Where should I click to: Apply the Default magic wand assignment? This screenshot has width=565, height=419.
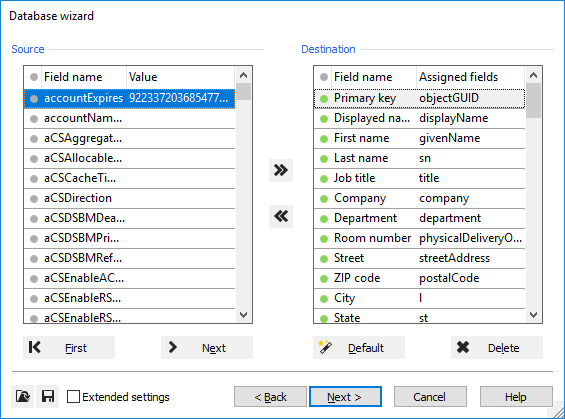359,348
